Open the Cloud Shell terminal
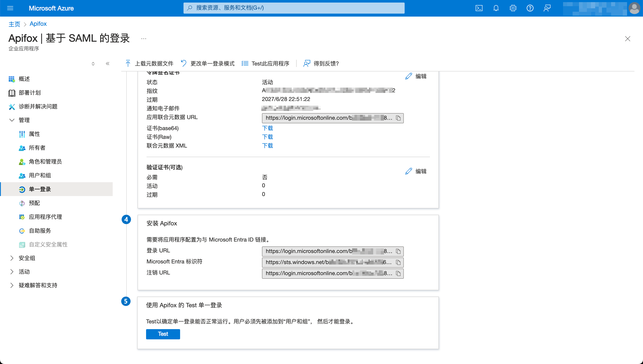The width and height of the screenshot is (643, 364). point(479,8)
